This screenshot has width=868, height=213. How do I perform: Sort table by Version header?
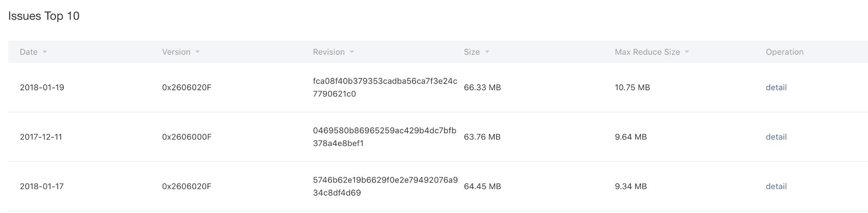176,52
